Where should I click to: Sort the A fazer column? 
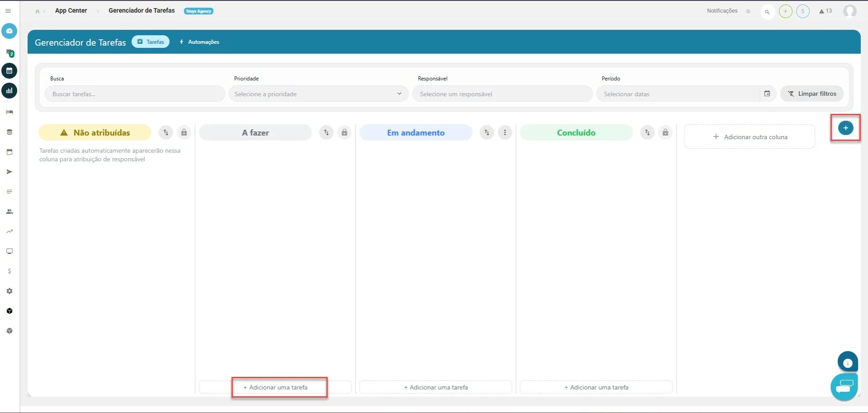pos(327,132)
